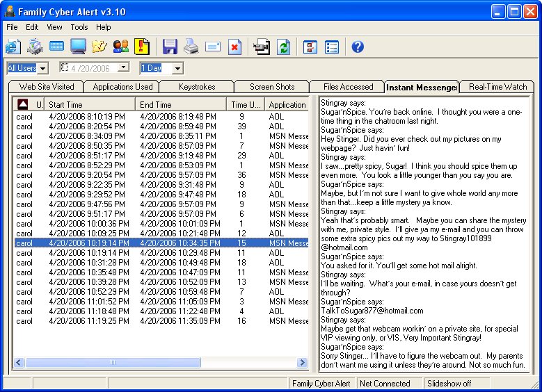Switch to the Real-Time Watch tab

coord(497,87)
